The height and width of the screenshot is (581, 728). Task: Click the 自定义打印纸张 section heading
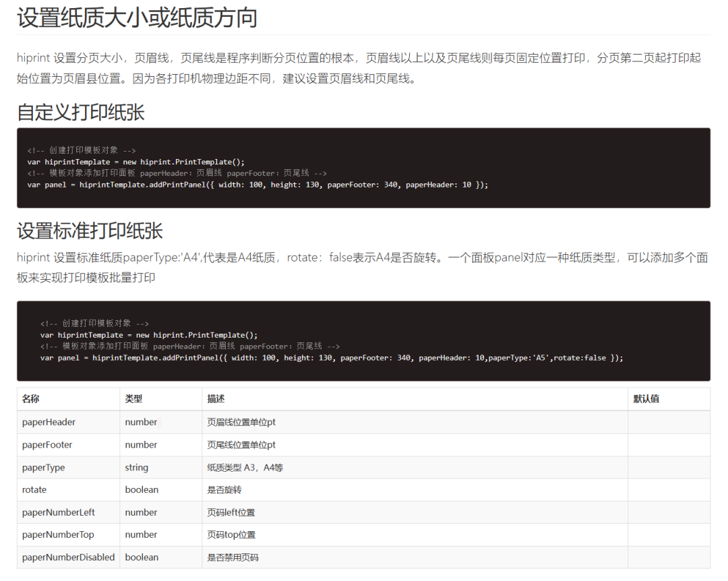pyautogui.click(x=81, y=113)
